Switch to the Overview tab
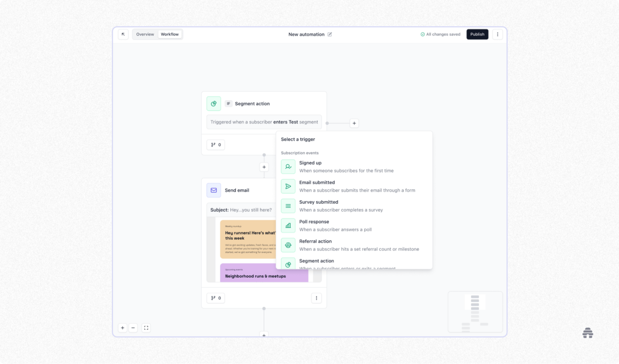This screenshot has height=364, width=619. pyautogui.click(x=145, y=34)
